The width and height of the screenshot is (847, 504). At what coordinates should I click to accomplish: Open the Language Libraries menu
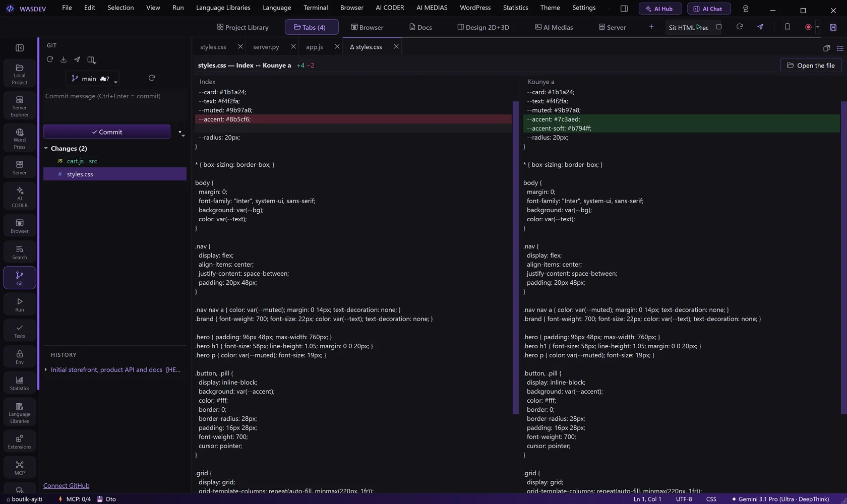tap(223, 8)
